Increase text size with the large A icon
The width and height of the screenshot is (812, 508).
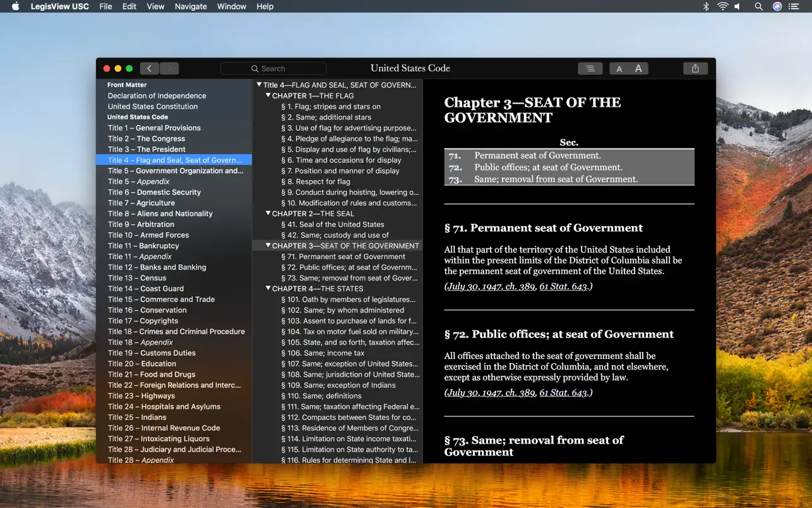(638, 68)
